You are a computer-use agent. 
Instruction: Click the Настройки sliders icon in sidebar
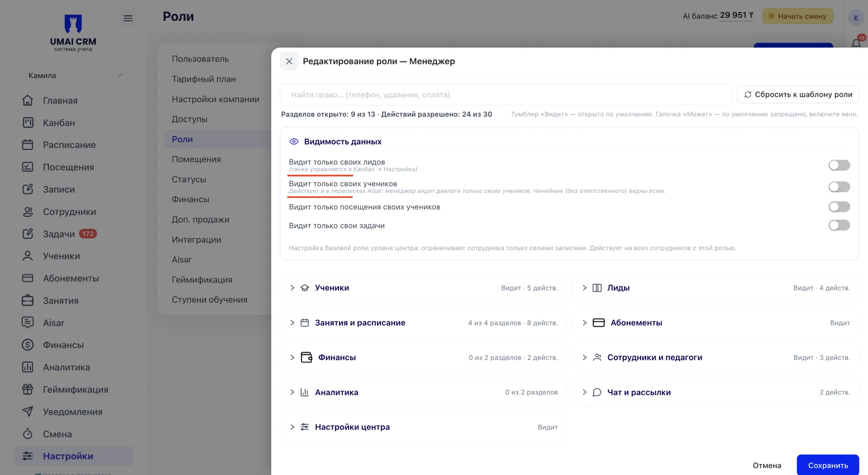click(x=28, y=456)
